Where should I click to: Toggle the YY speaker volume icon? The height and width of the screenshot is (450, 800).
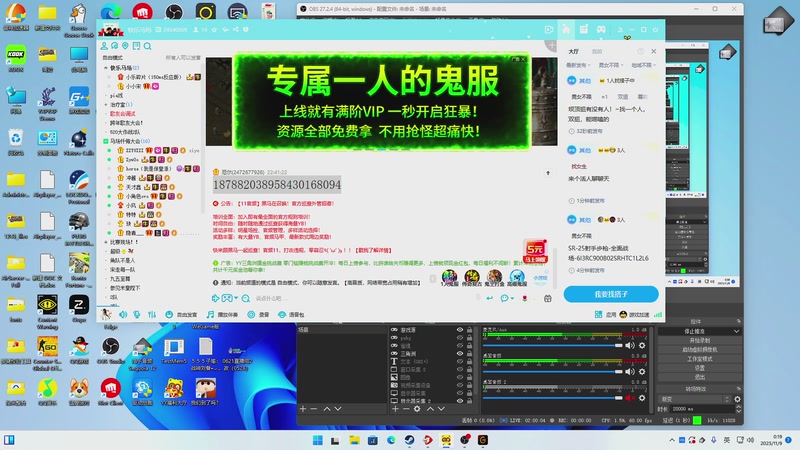123,315
